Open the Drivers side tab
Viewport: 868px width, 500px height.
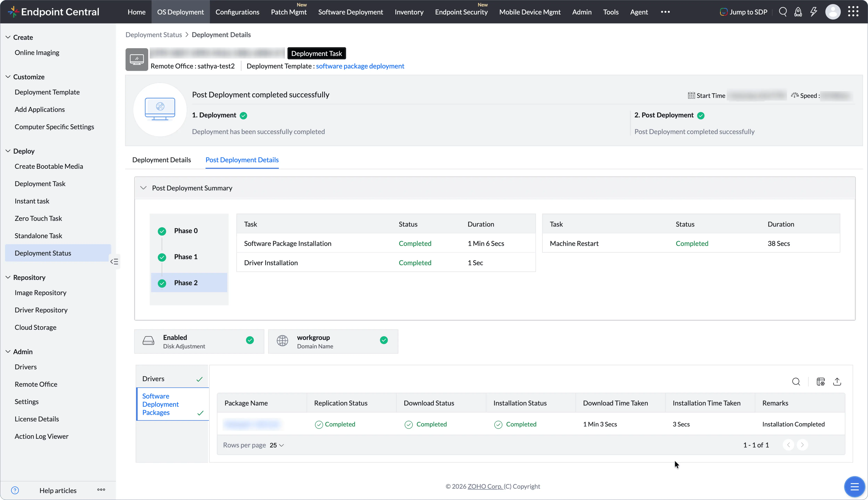172,378
